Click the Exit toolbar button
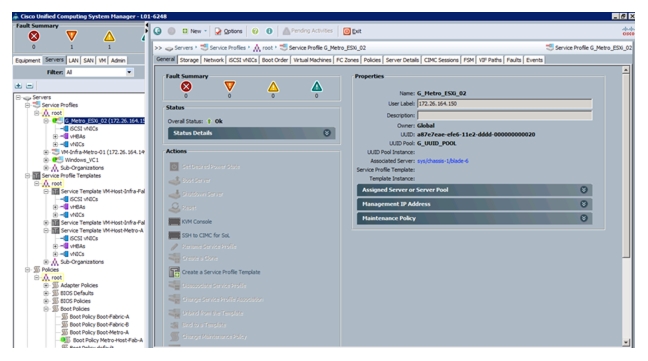Viewport: 648px width, 361px height. coord(353,31)
